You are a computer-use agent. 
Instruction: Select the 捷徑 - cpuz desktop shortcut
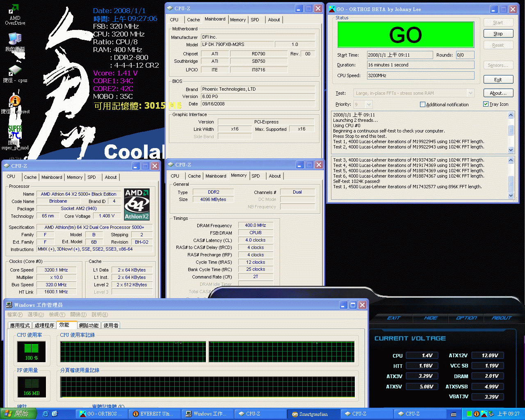point(15,73)
